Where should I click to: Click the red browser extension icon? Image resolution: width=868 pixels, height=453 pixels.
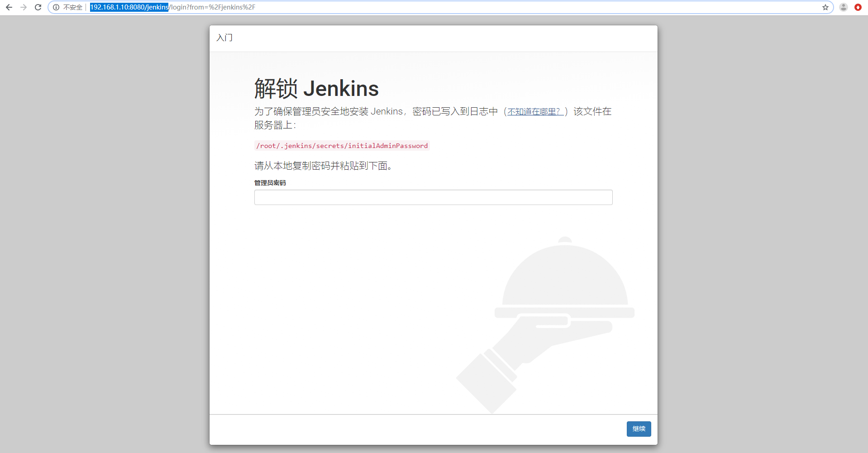(858, 7)
